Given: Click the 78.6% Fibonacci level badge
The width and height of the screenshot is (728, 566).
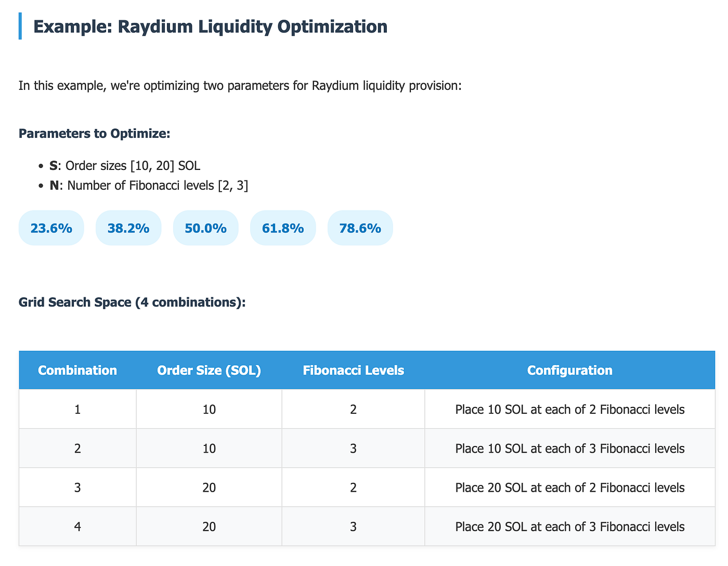Looking at the screenshot, I should pos(360,228).
